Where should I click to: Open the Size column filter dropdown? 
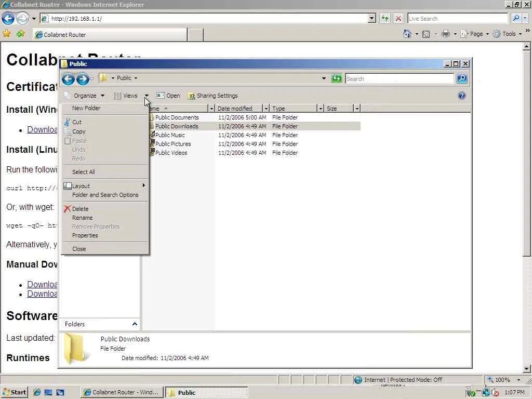click(356, 109)
